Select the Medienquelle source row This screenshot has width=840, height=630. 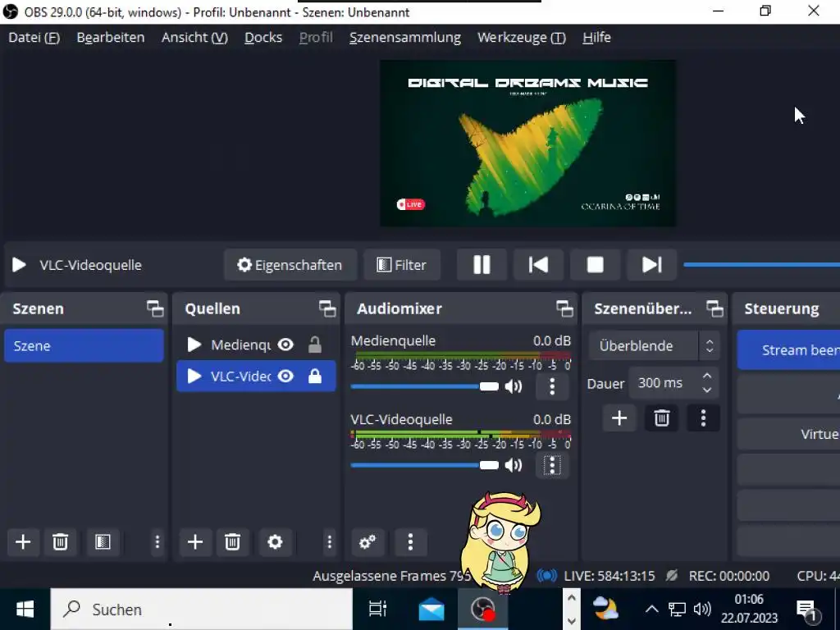coord(256,345)
